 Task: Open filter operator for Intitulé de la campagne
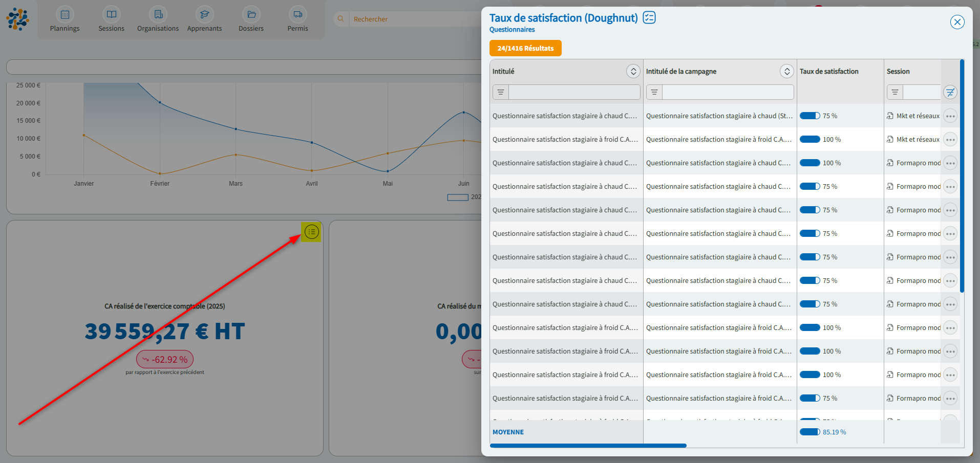pos(654,92)
